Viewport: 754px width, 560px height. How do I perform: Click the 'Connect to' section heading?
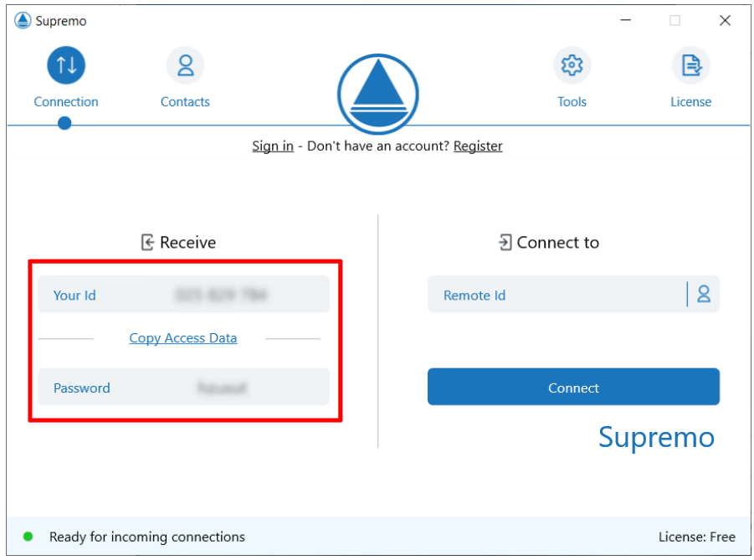point(558,243)
